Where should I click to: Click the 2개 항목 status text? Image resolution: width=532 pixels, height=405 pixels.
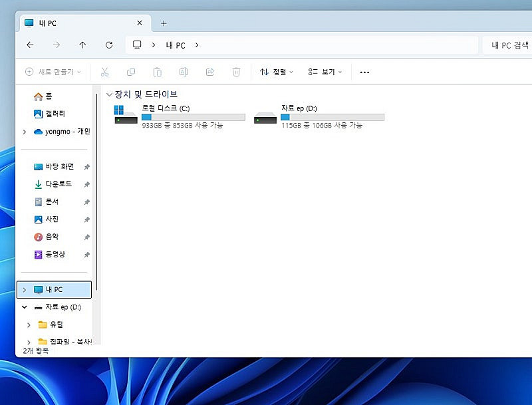36,350
